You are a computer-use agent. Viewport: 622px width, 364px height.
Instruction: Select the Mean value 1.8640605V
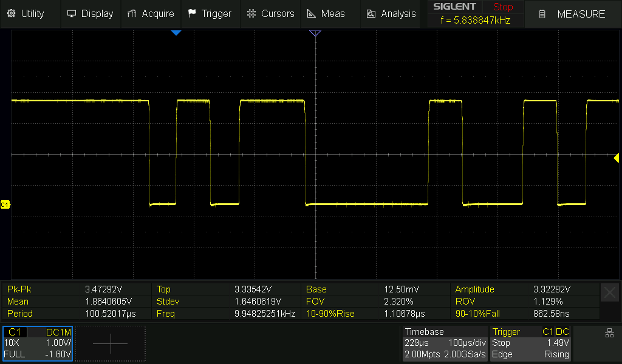click(x=108, y=302)
